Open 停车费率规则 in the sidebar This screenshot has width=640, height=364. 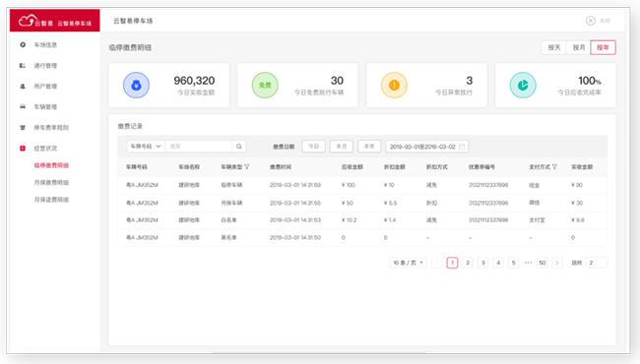pos(51,128)
